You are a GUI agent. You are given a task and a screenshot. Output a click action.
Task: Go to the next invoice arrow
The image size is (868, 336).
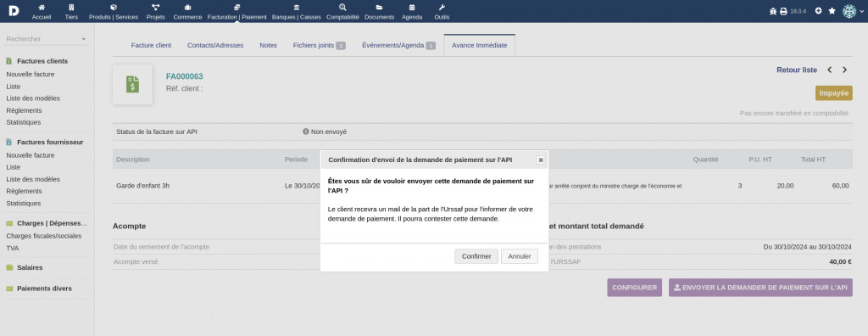click(x=845, y=70)
